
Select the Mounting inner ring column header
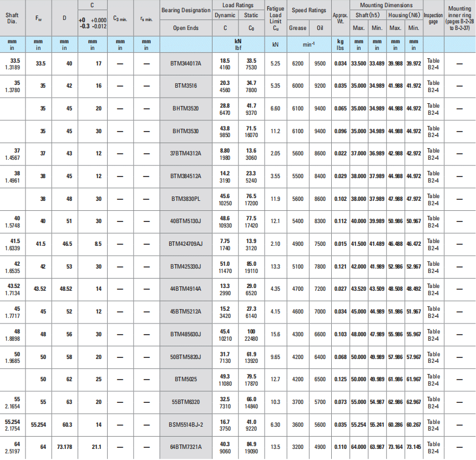tap(459, 18)
